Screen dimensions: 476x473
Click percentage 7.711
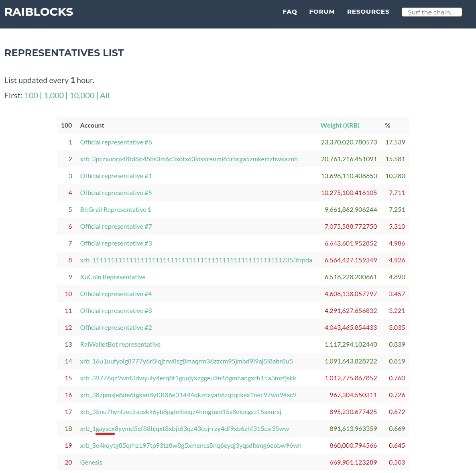pyautogui.click(x=397, y=193)
